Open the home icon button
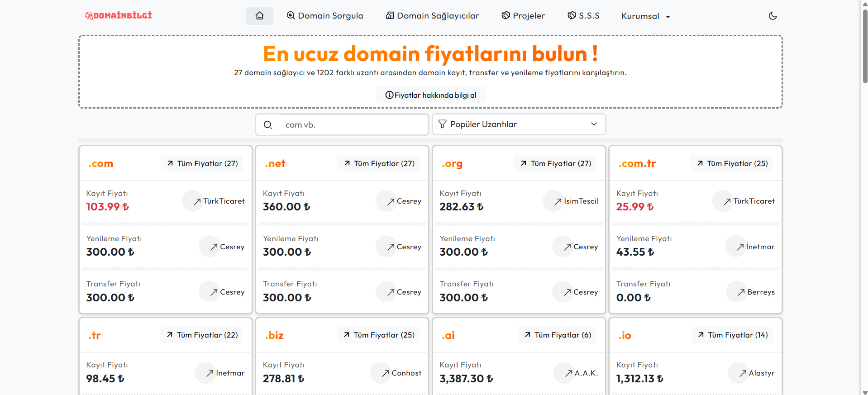 (259, 16)
